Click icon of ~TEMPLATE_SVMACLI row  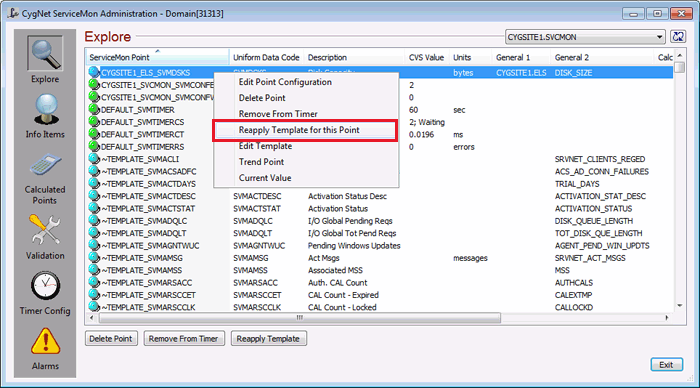click(x=94, y=159)
